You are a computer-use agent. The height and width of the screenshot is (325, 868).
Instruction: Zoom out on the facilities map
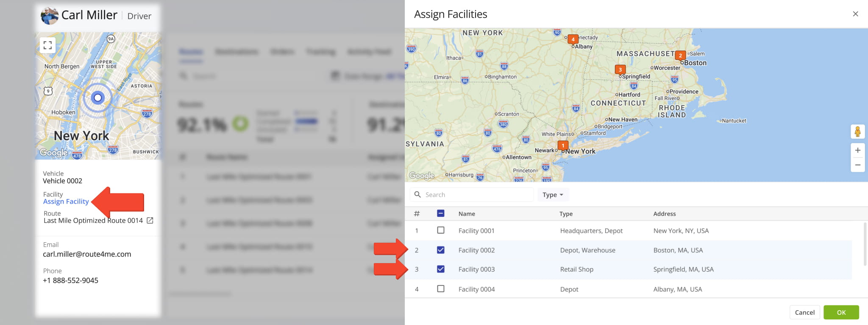[857, 165]
